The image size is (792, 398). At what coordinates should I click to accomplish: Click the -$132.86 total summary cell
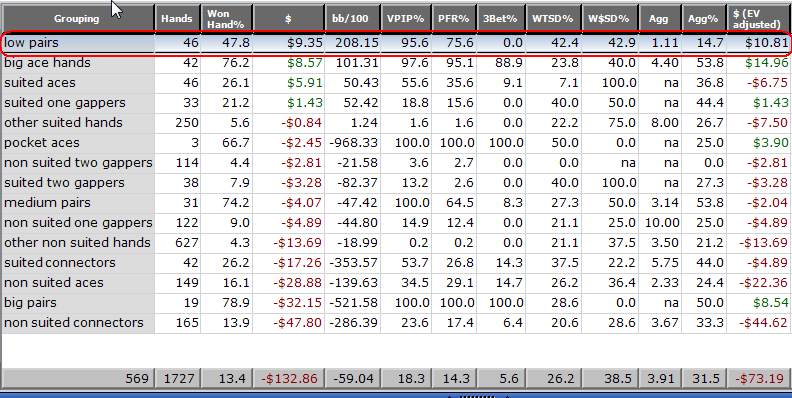click(x=288, y=378)
